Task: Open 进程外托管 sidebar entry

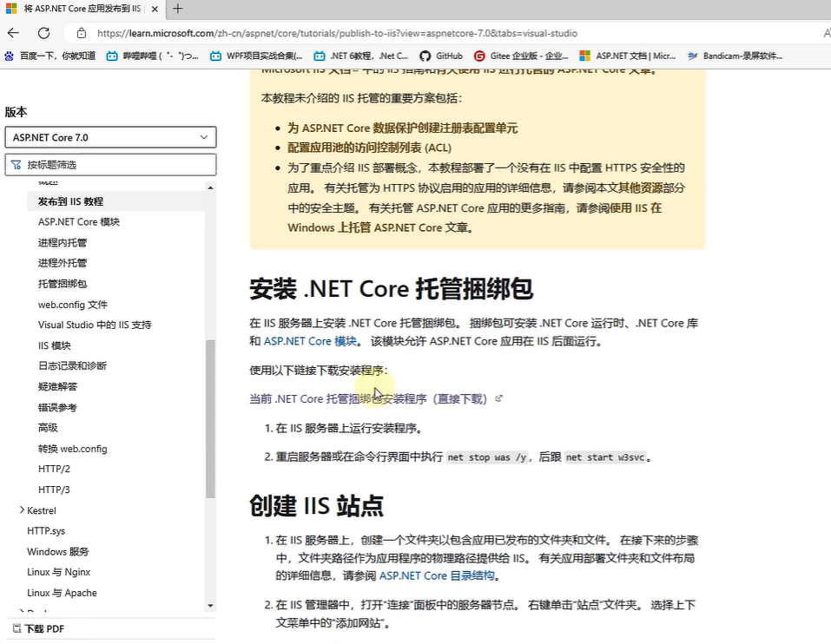Action: pyautogui.click(x=62, y=263)
